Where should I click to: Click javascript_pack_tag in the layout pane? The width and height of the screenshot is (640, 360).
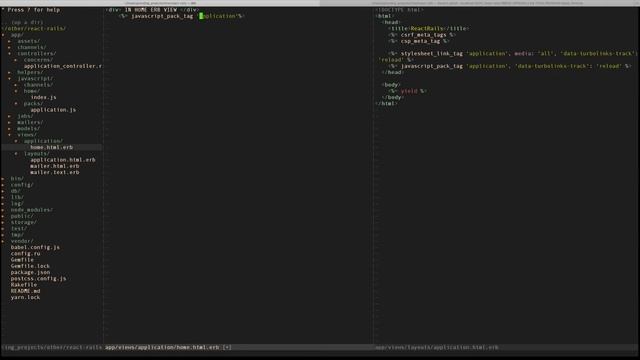tap(431, 66)
